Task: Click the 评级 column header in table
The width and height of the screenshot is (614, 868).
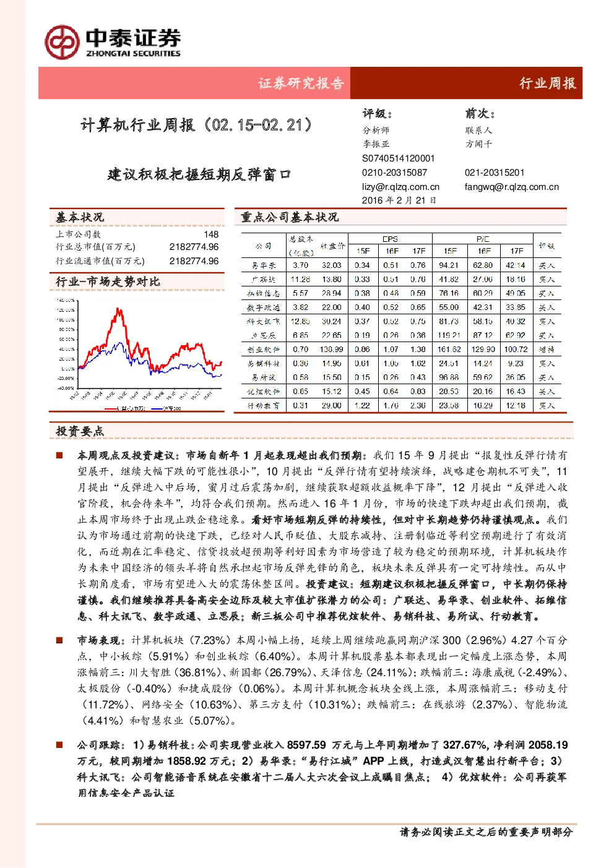Action: click(547, 246)
